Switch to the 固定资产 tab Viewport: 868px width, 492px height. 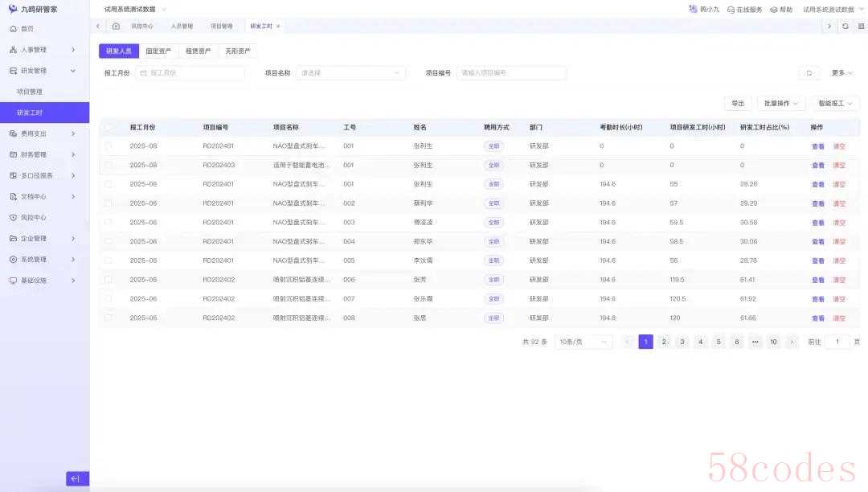coord(158,51)
